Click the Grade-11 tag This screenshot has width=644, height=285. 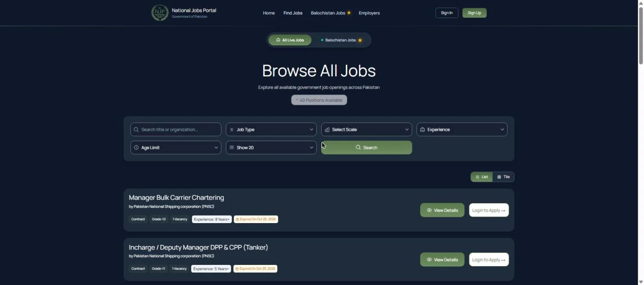point(159,269)
